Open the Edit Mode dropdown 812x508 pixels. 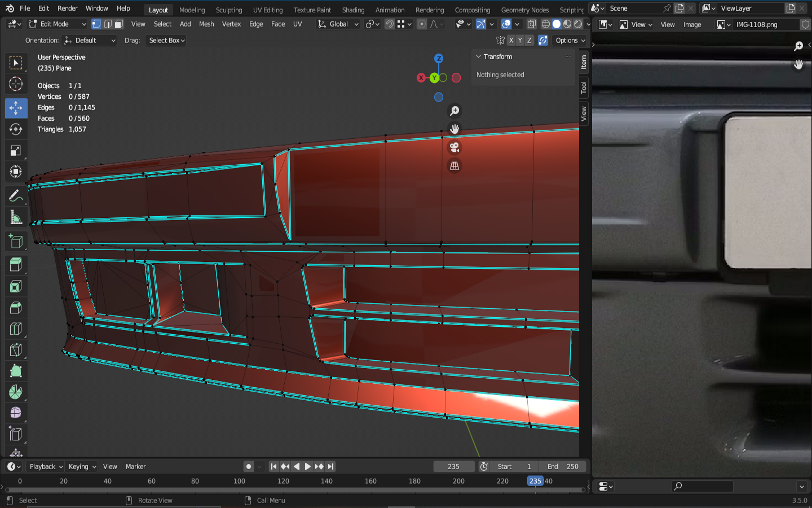[x=57, y=24]
